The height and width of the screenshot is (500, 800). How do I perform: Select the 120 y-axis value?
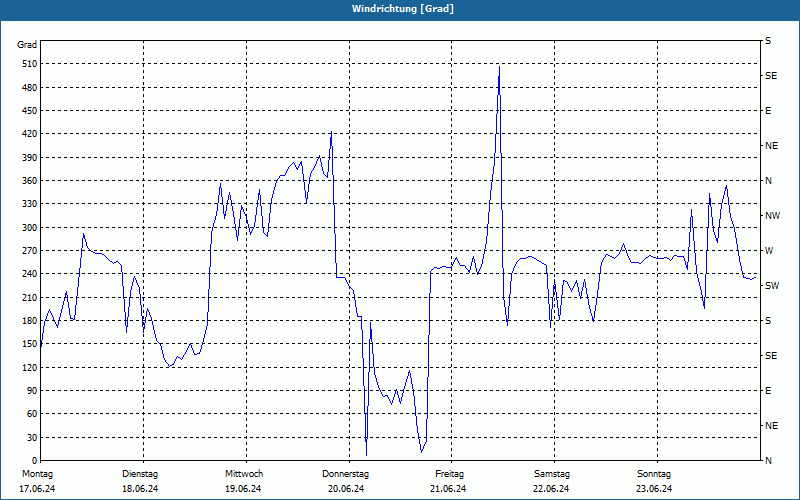(x=30, y=367)
